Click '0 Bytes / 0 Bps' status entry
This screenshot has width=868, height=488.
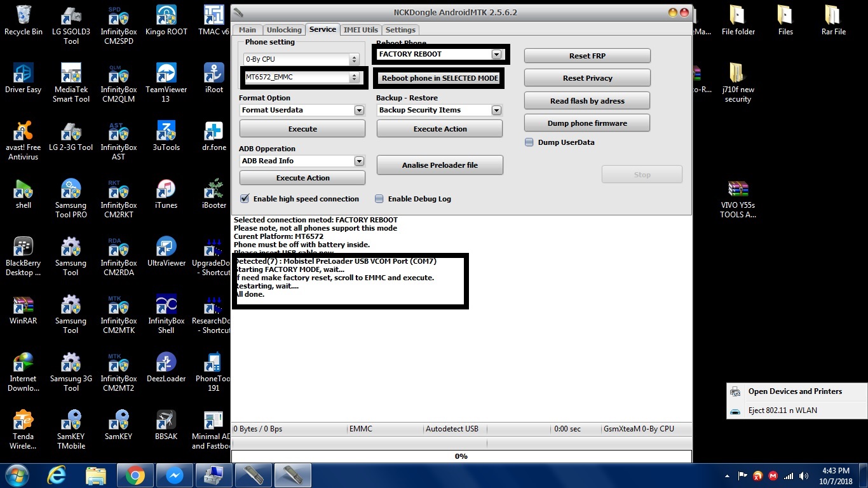tap(258, 429)
